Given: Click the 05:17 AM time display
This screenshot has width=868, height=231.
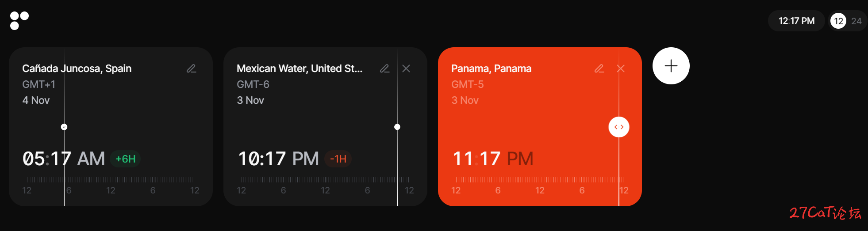Looking at the screenshot, I should 64,159.
